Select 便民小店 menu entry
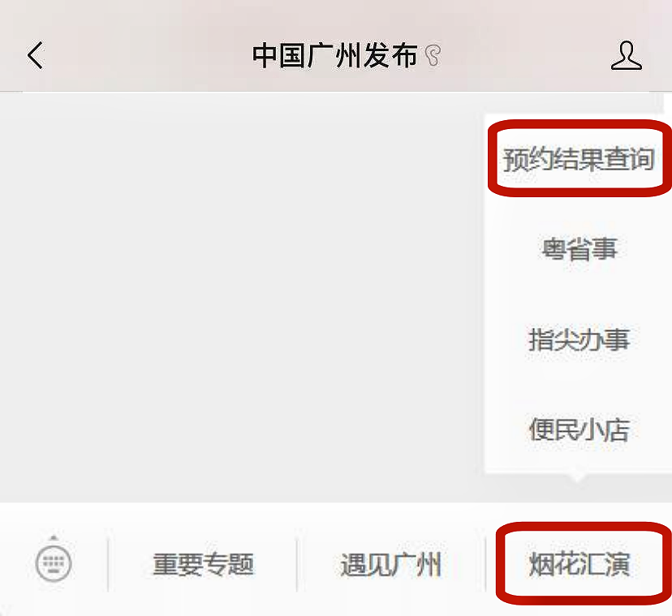This screenshot has height=616, width=672. coord(578,429)
